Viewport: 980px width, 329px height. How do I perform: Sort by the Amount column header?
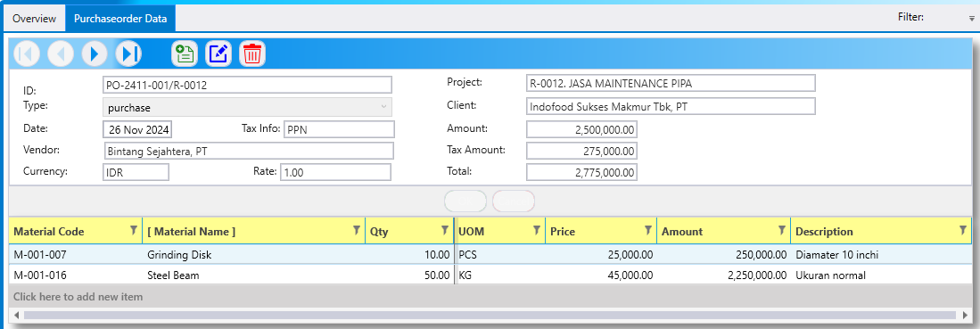click(x=682, y=232)
